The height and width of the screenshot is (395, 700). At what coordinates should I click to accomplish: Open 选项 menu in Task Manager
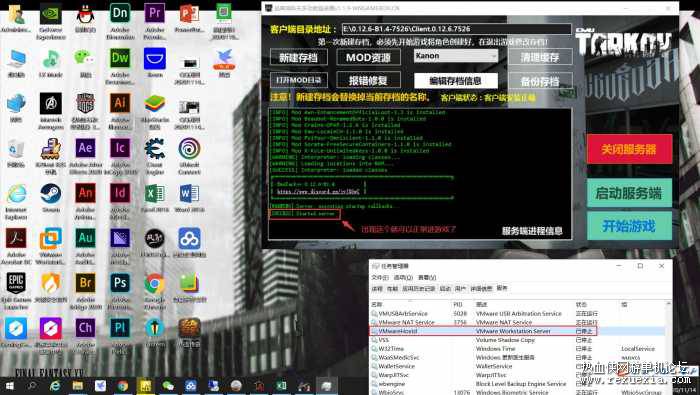(x=403, y=278)
